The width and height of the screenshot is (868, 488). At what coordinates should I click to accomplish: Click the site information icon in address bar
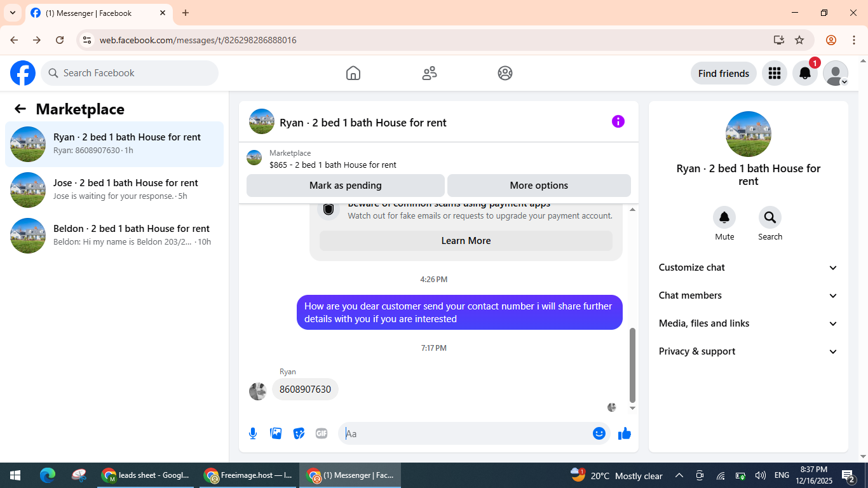(88, 40)
